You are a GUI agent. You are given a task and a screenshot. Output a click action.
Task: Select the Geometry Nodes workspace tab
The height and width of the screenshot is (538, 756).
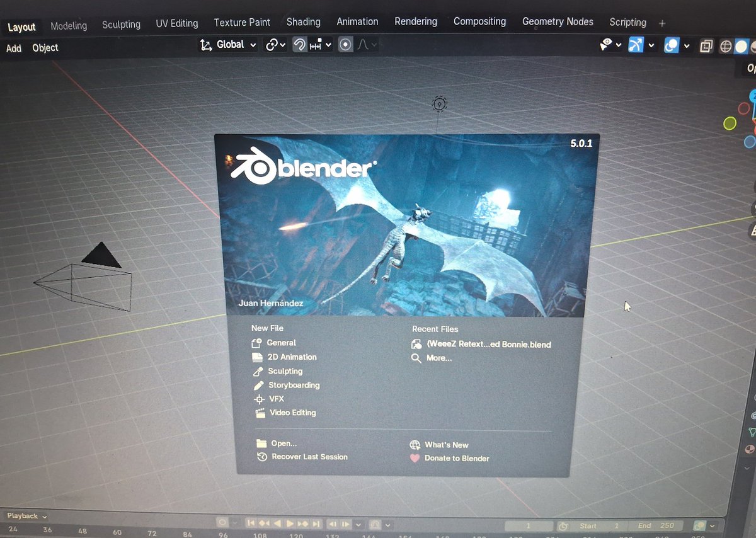pyautogui.click(x=558, y=21)
